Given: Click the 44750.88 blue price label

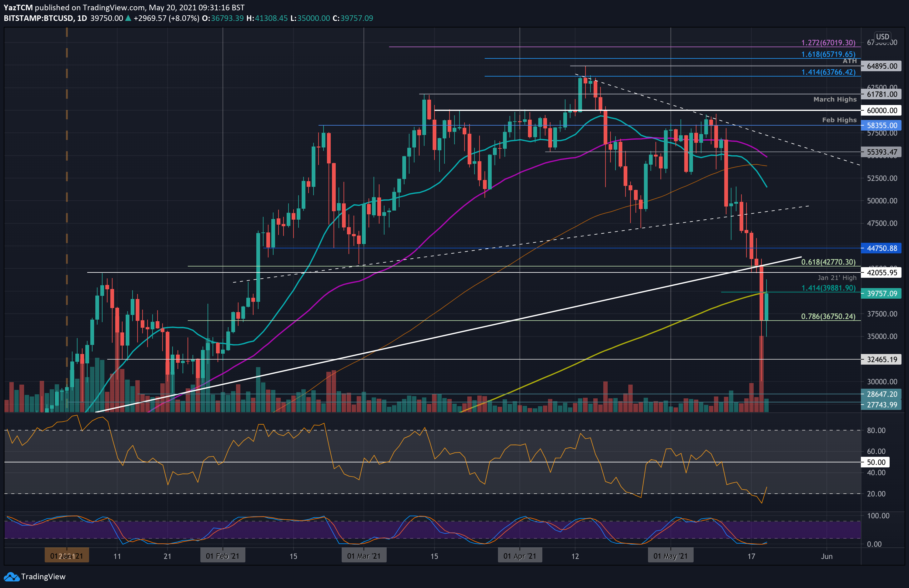Looking at the screenshot, I should pyautogui.click(x=881, y=248).
